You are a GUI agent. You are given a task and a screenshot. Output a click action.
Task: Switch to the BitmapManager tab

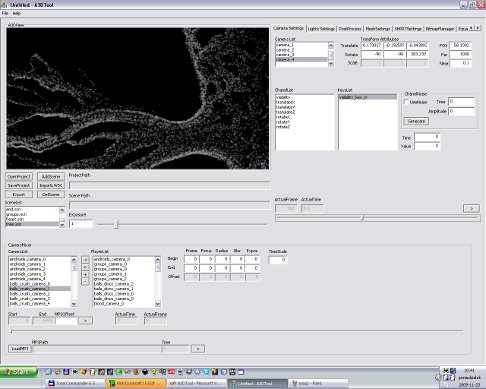(x=440, y=29)
